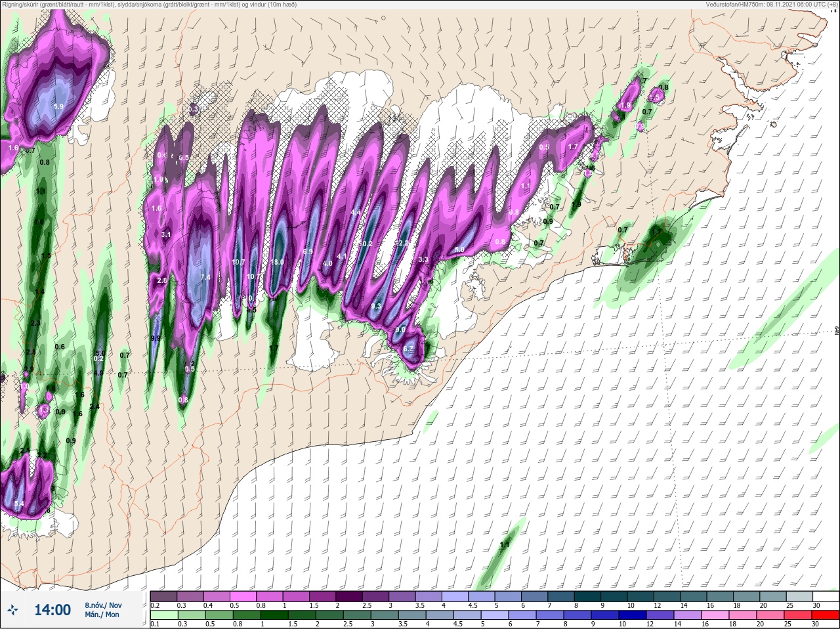Click the 9.3 precipitation value on map
Image resolution: width=840 pixels, height=629 pixels.
376,307
